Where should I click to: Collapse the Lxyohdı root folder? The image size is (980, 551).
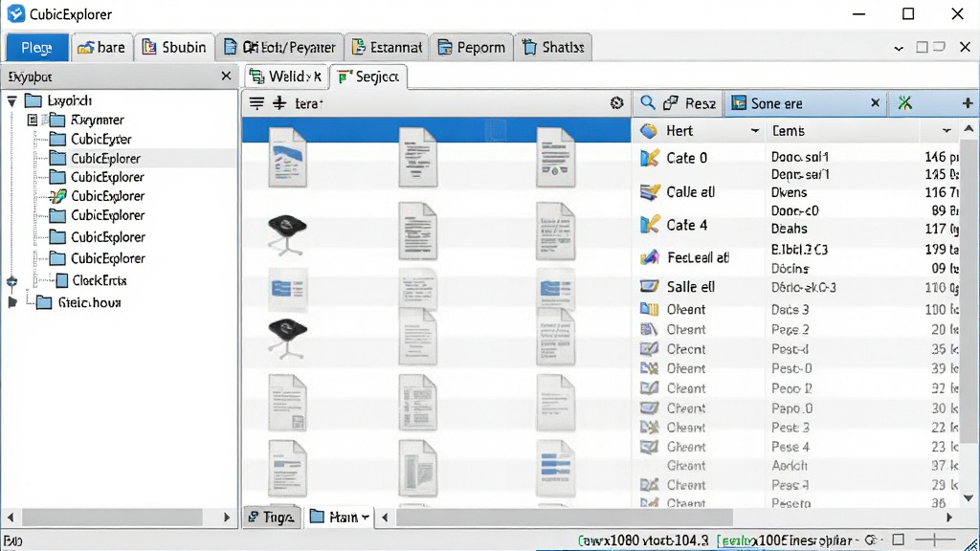(11, 100)
